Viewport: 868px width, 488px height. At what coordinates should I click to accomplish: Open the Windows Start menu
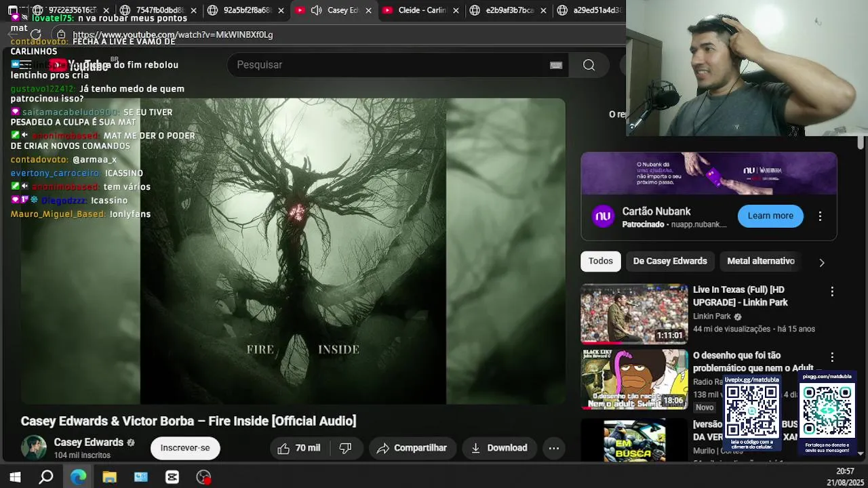(15, 477)
